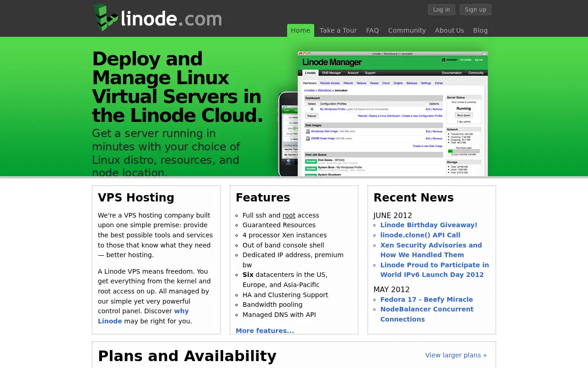Click '4 processor Xen instances' feature item
Screen dimensions: 588x368
click(285, 235)
